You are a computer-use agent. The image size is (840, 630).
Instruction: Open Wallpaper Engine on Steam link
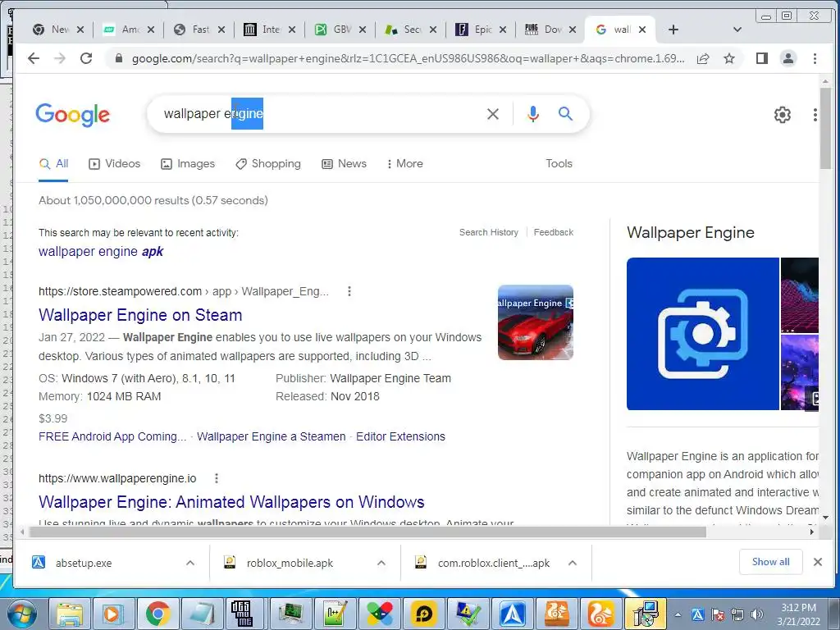[x=140, y=314]
